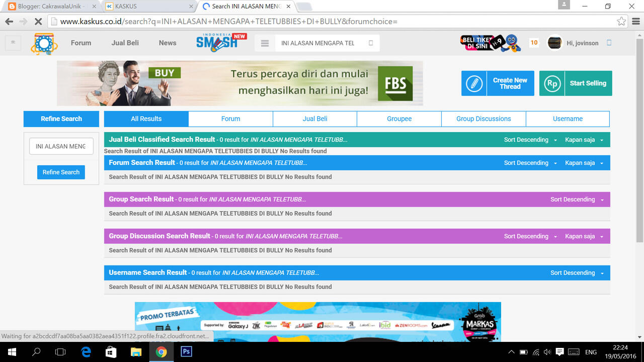Open the Chrome user profile button
This screenshot has width=644, height=362.
564,5
